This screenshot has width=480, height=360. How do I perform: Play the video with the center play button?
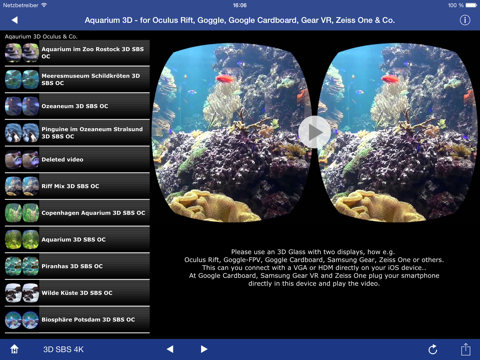(x=314, y=132)
